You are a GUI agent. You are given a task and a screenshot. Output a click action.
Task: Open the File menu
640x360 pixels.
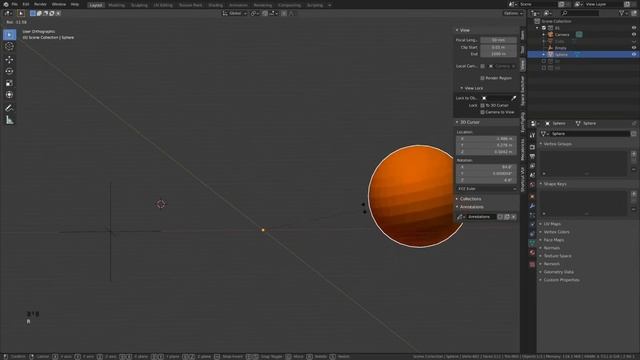15,4
